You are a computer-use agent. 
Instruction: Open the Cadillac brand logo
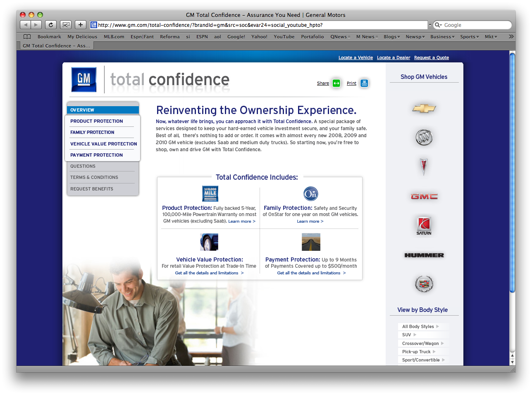[424, 284]
